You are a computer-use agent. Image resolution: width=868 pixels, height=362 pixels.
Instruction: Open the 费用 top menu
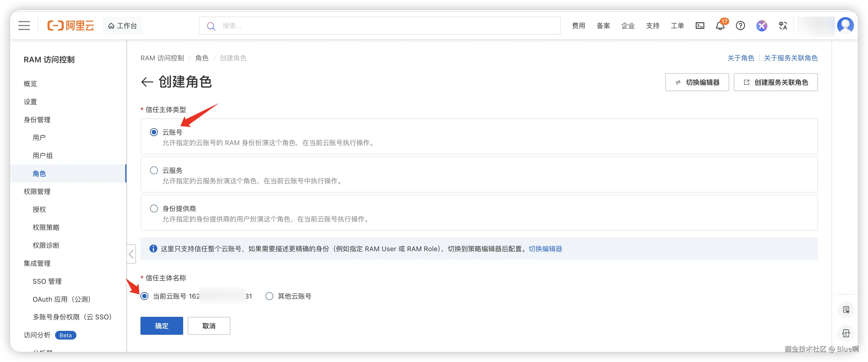pos(578,26)
